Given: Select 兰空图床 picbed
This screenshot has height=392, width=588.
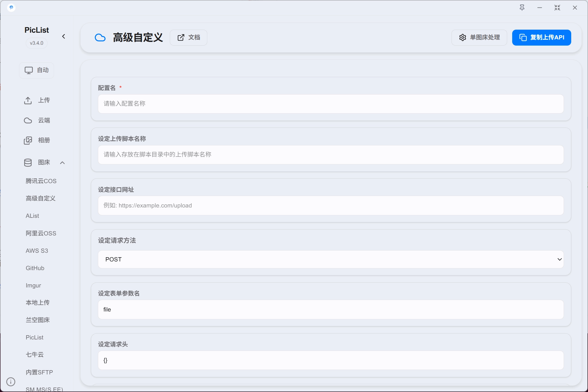Looking at the screenshot, I should tap(38, 320).
